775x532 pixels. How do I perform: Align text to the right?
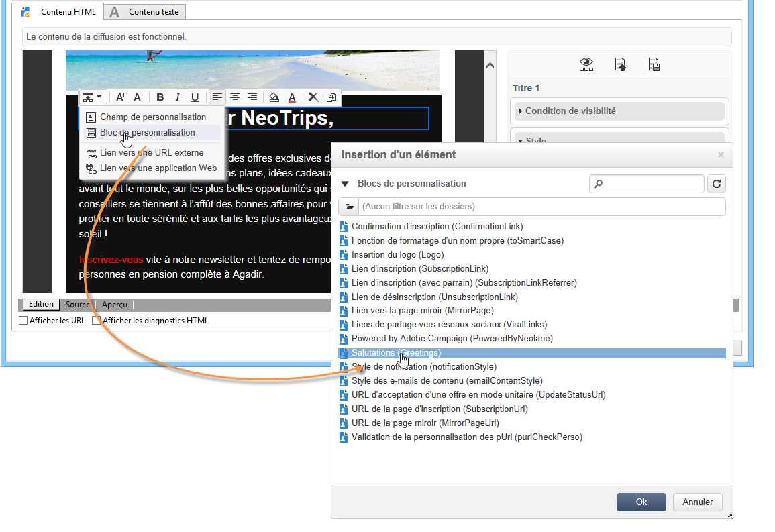[252, 97]
